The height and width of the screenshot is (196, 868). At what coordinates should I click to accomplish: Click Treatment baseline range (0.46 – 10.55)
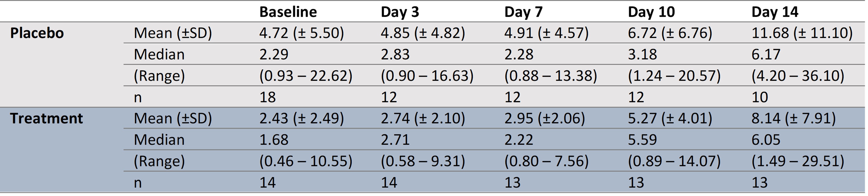(x=306, y=161)
